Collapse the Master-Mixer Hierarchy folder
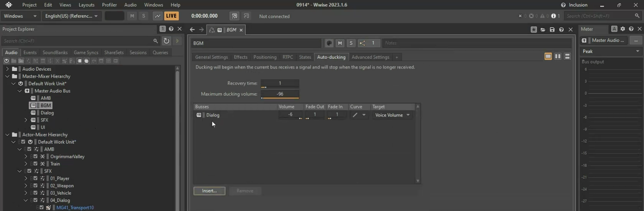This screenshot has height=211, width=644. [x=7, y=76]
